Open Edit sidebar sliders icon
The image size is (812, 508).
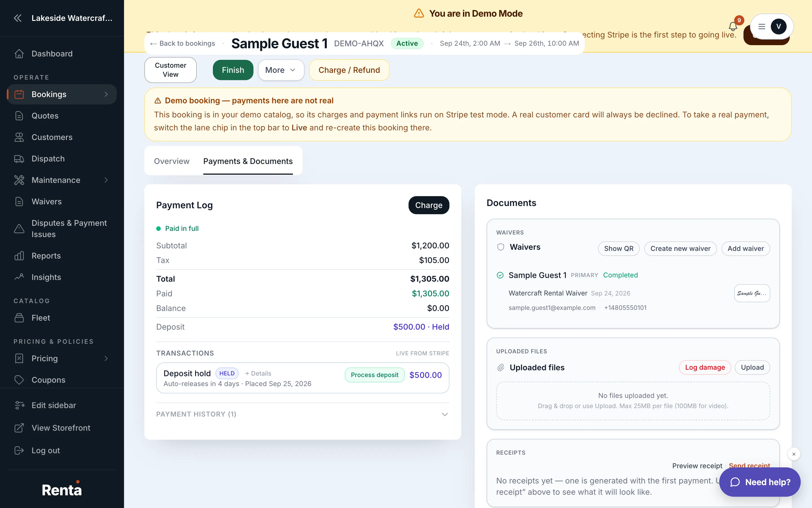coord(19,405)
